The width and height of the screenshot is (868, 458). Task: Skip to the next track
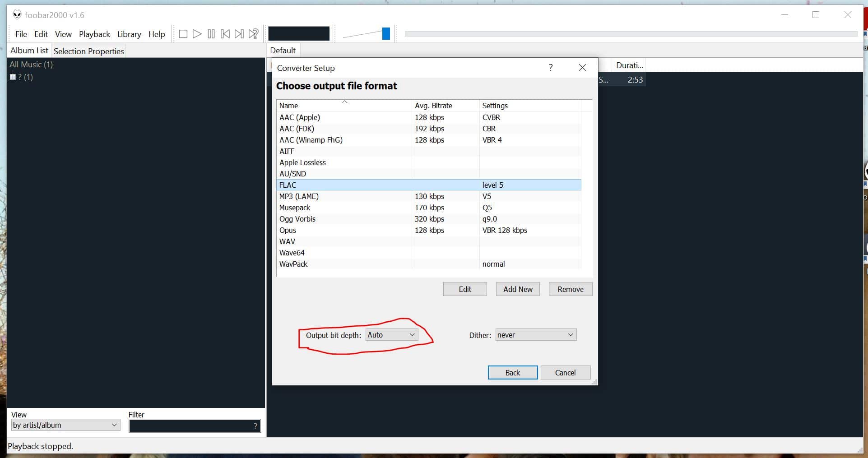coord(239,34)
